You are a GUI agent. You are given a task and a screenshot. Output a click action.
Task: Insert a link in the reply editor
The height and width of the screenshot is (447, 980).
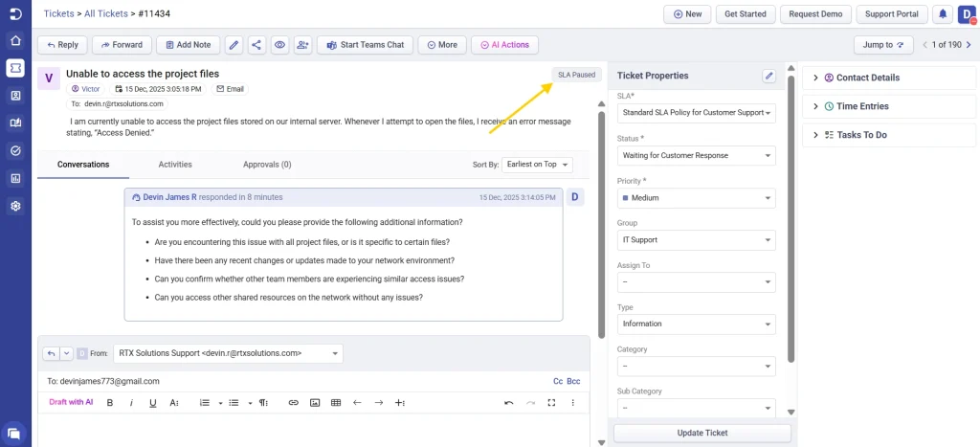[294, 403]
